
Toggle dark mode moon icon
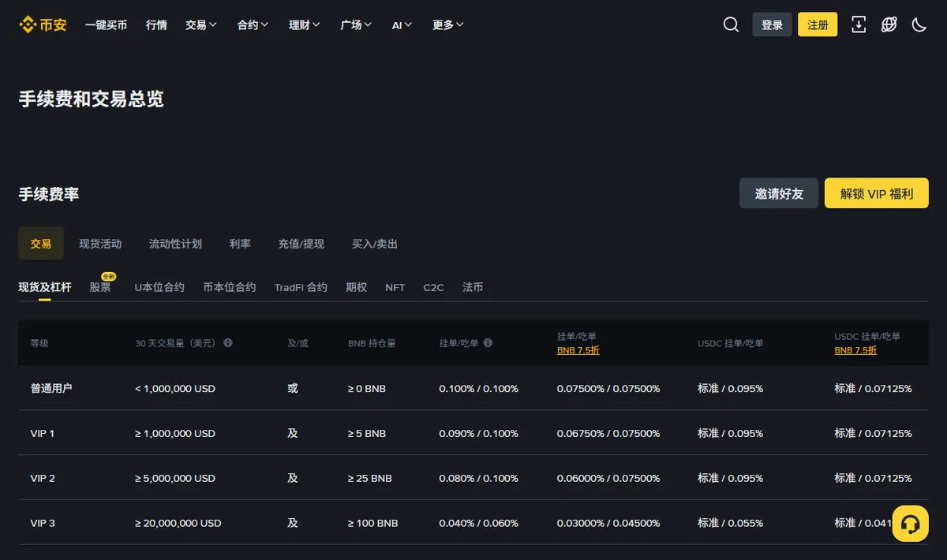[919, 24]
